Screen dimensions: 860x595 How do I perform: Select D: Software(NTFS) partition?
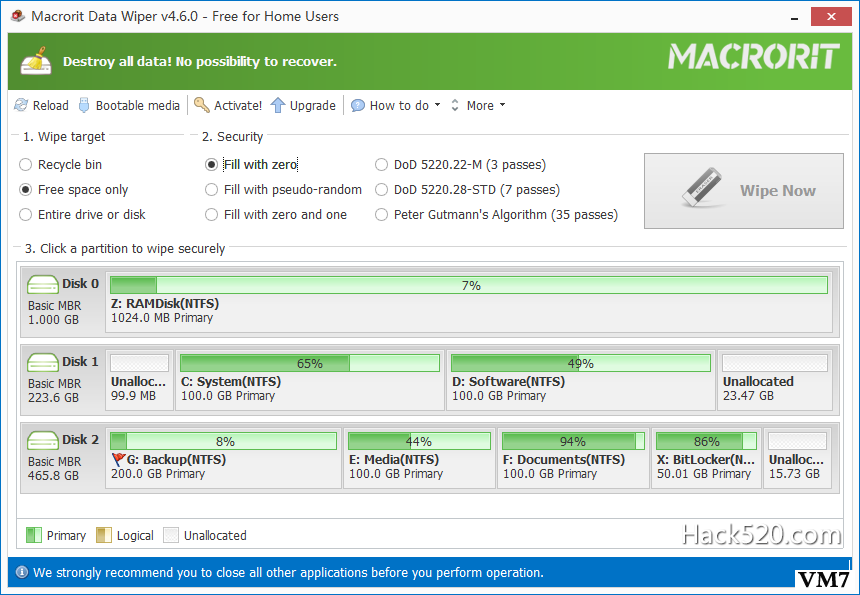(581, 381)
